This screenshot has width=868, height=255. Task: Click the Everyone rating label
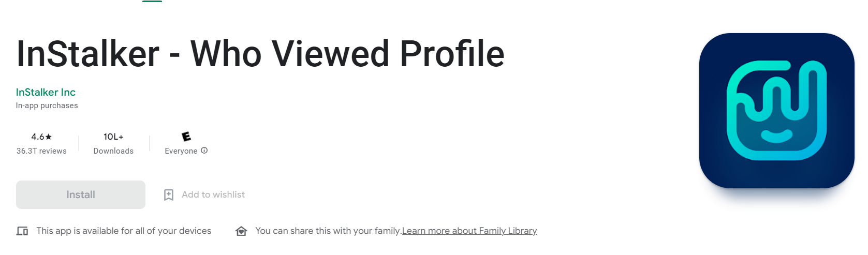pos(181,151)
